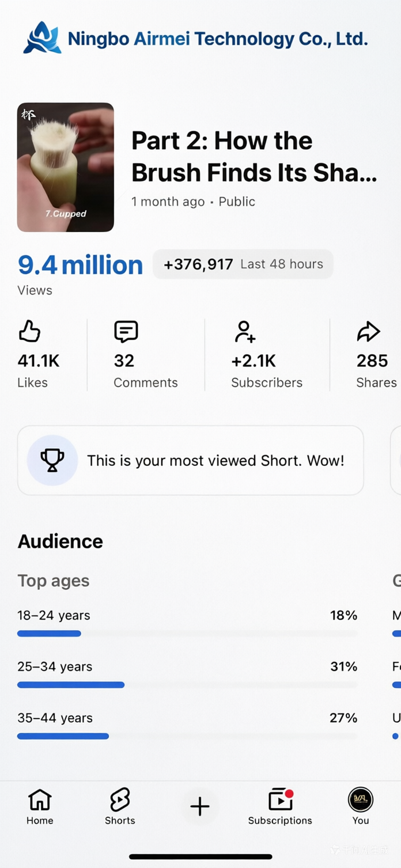Go to the You profile tab
401x868 pixels.
[x=361, y=806]
